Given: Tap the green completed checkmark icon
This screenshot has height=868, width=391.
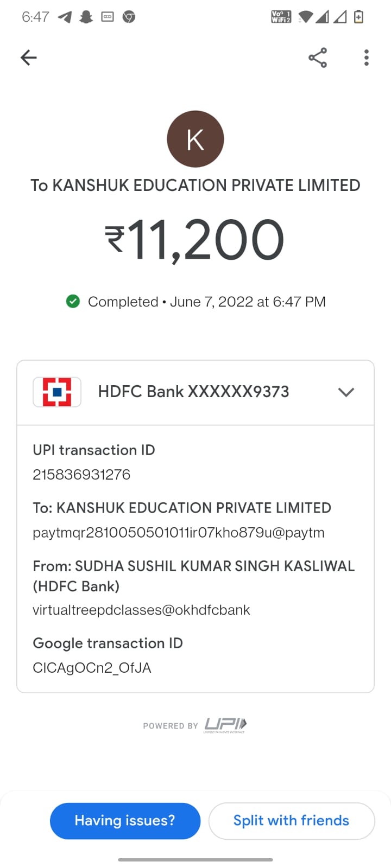Looking at the screenshot, I should [x=73, y=301].
